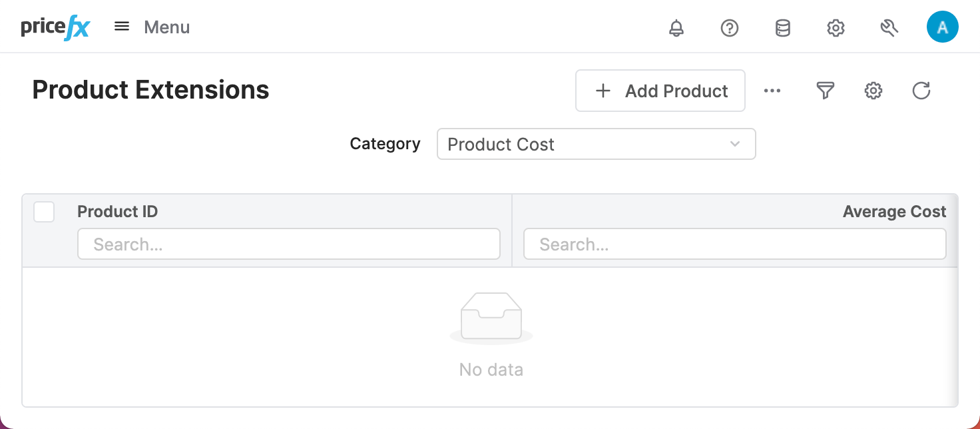Viewport: 980px width, 429px height.
Task: Expand the Category dropdown
Action: click(595, 144)
